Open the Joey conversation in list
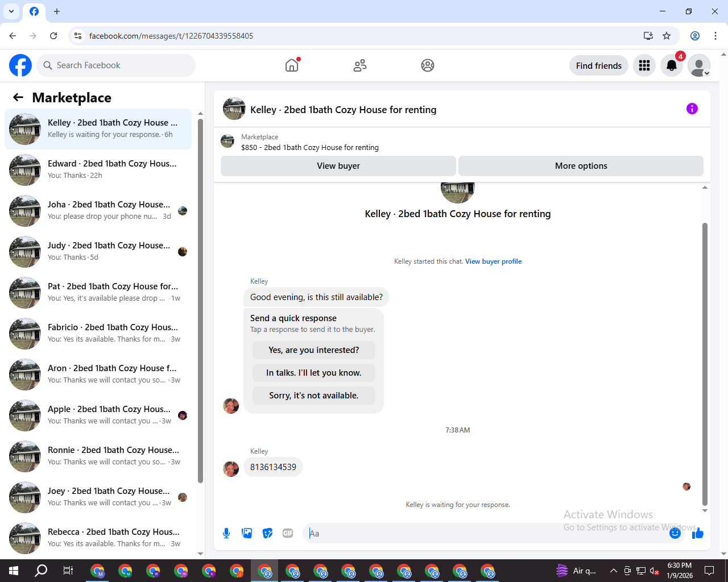Image resolution: width=728 pixels, height=582 pixels. (98, 497)
